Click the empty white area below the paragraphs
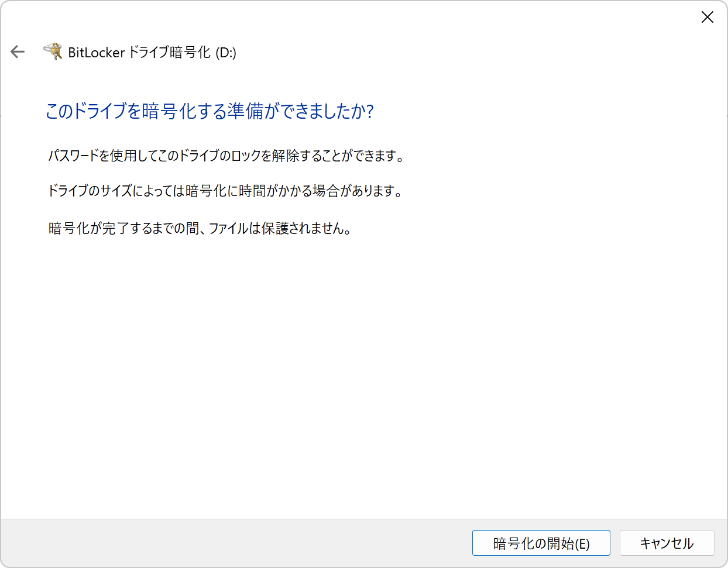Screen dimensions: 728x568 coord(363,374)
